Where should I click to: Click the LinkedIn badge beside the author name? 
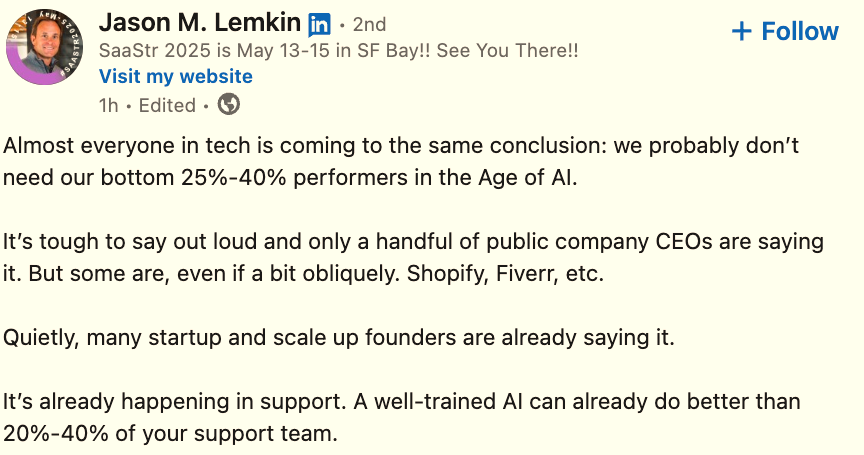pyautogui.click(x=320, y=24)
